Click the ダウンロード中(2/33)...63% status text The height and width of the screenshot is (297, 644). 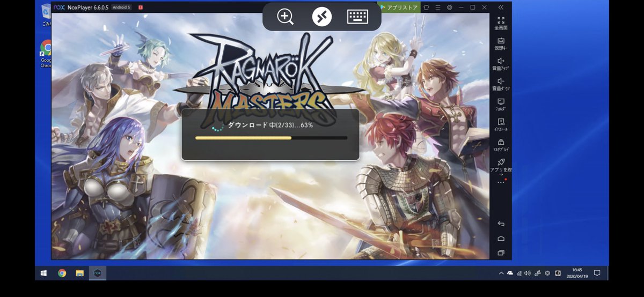pyautogui.click(x=270, y=125)
